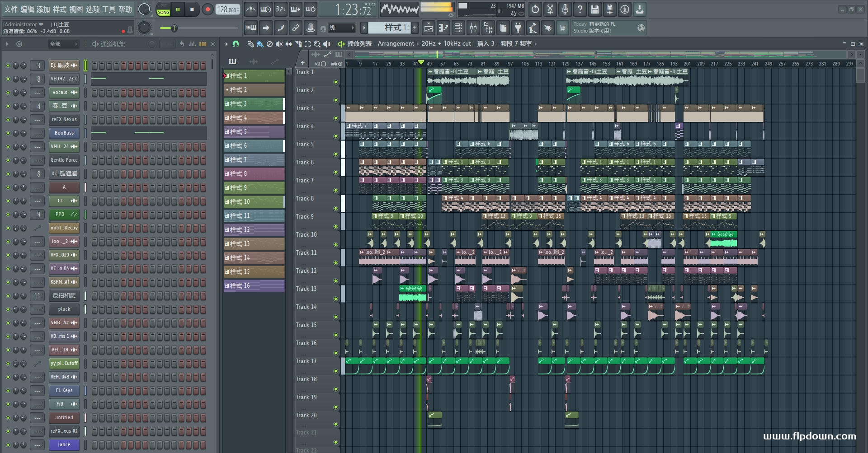Open the 文件 menu

11,9
